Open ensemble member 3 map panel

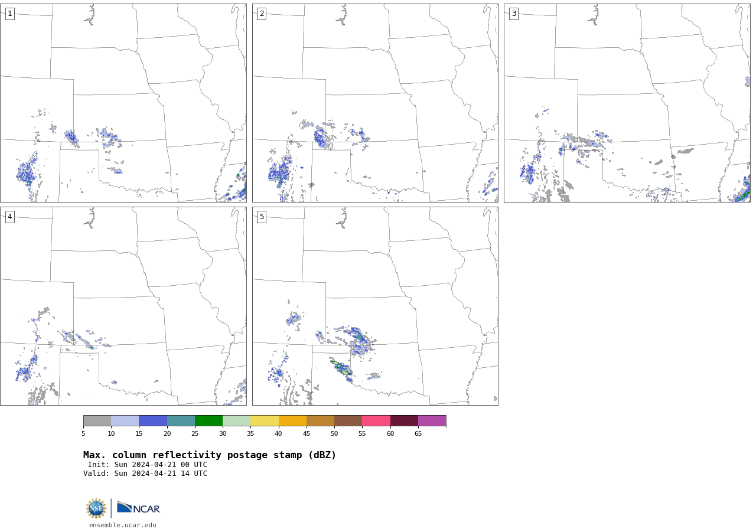click(x=627, y=103)
